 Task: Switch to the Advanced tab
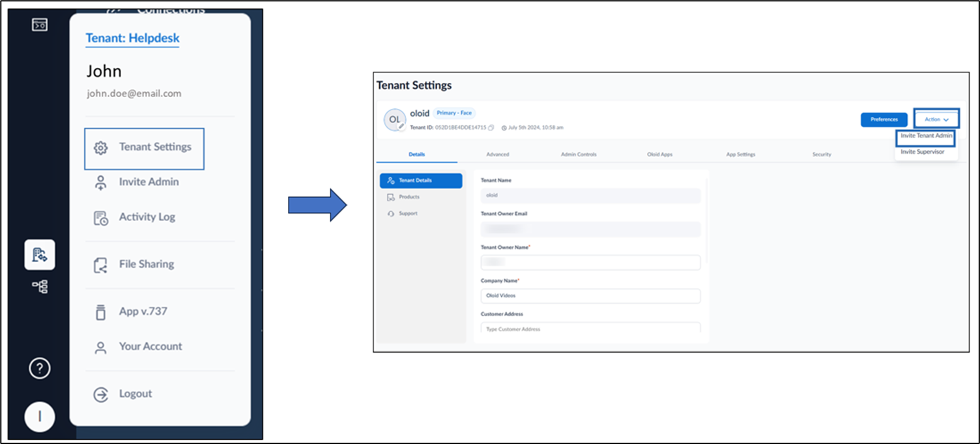[497, 155]
